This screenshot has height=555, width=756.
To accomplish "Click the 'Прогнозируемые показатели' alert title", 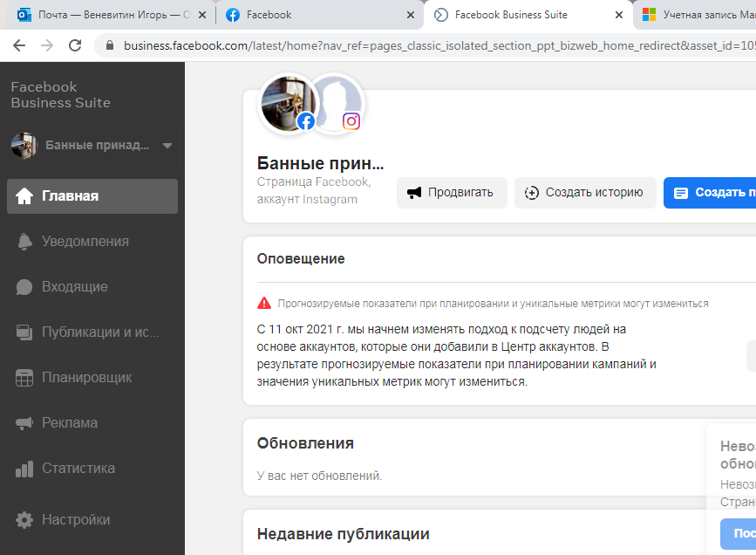I will (493, 304).
